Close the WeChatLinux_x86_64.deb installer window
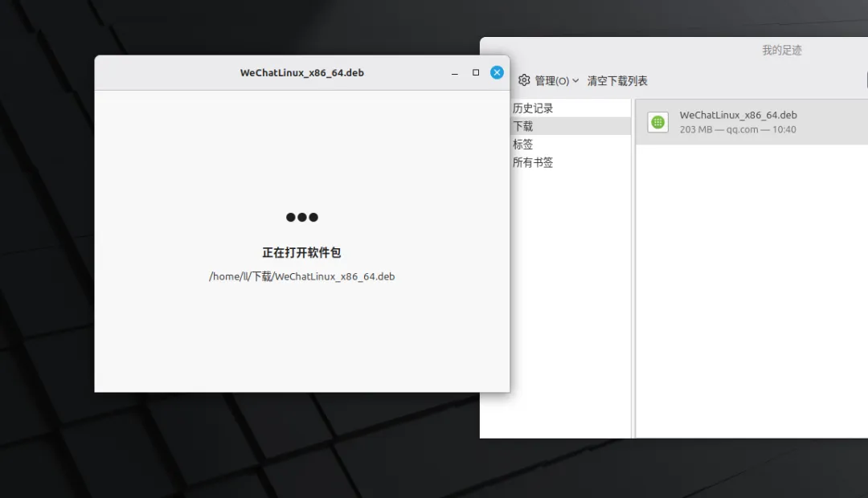The height and width of the screenshot is (498, 868). pyautogui.click(x=497, y=72)
